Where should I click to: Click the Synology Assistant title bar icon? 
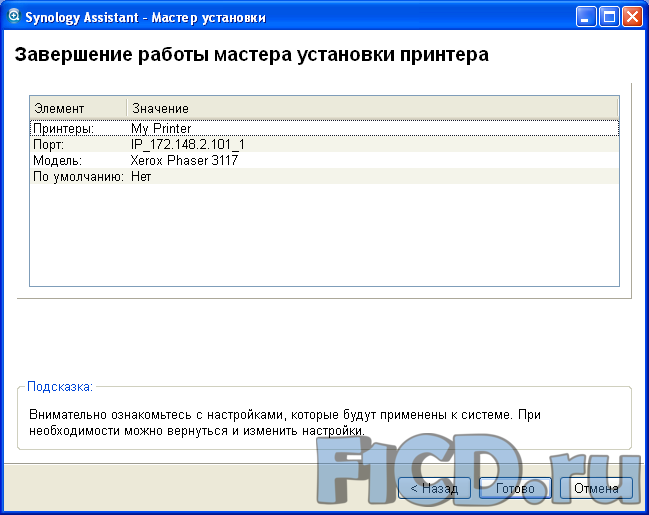tap(14, 17)
